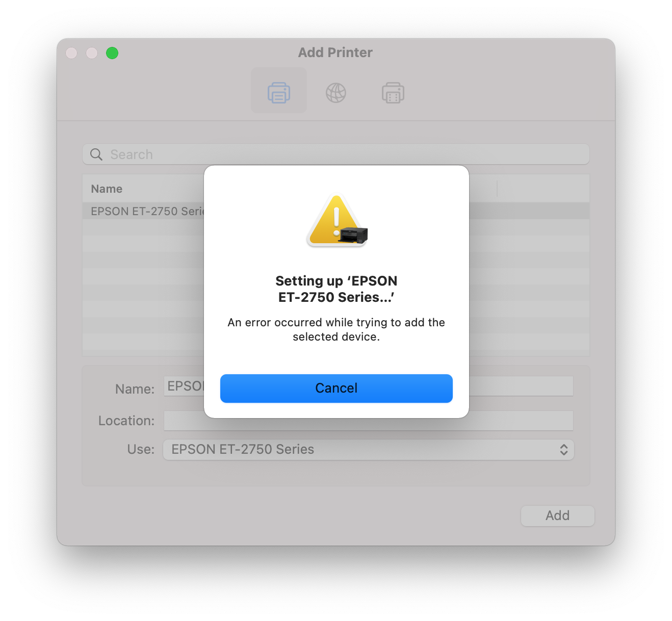Click the small printer image on alert
672x621 pixels.
pyautogui.click(x=353, y=235)
